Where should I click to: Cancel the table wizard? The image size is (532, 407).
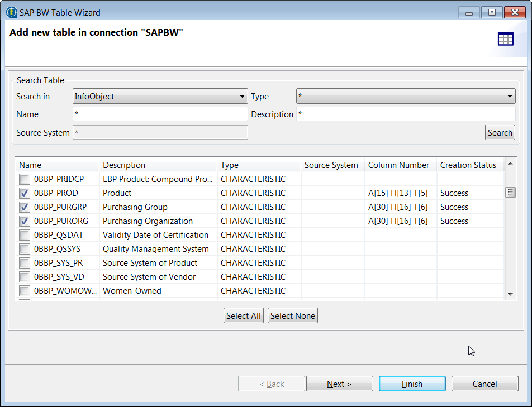484,384
